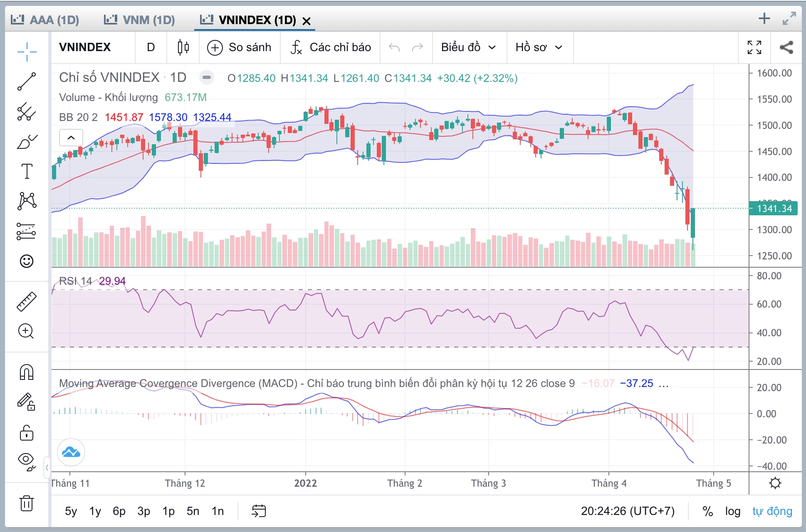This screenshot has height=532, width=806.
Task: Open the XABCD pattern tool
Action: coord(27,201)
